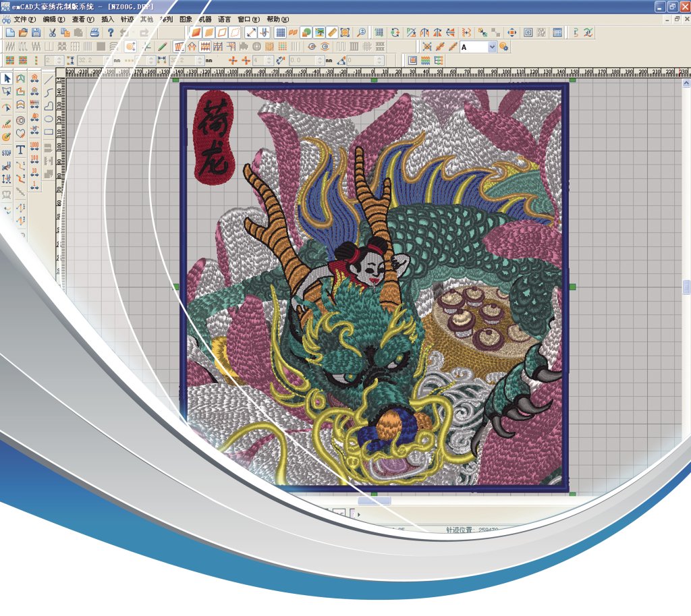Open the 查看 menu
This screenshot has height=616, width=691.
[x=83, y=20]
